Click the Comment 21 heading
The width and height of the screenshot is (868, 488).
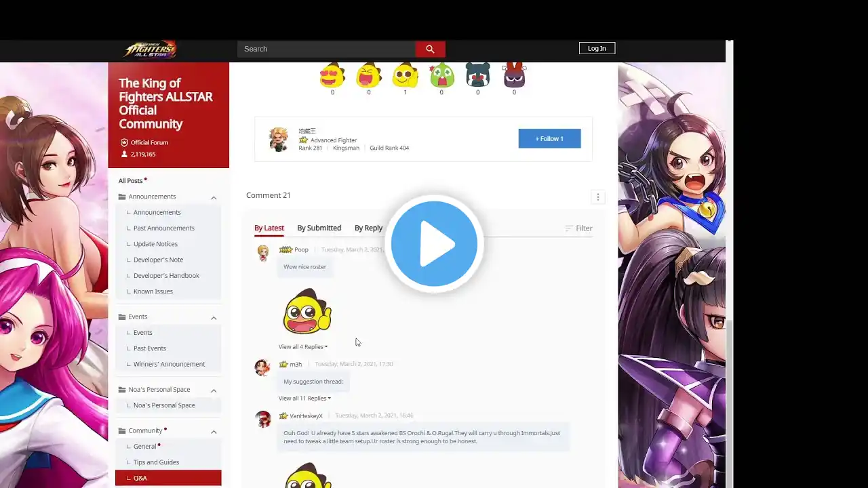269,195
